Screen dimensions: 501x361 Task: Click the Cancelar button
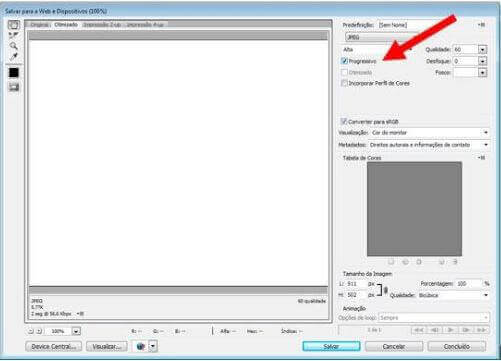(x=394, y=347)
